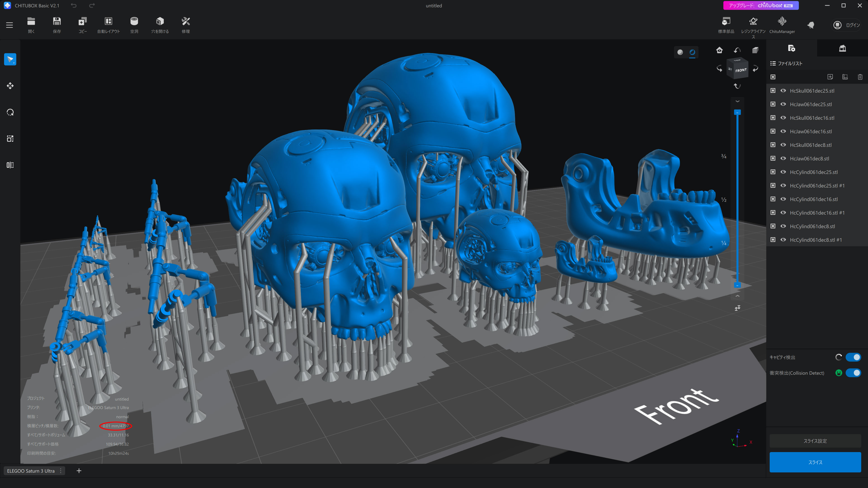Image resolution: width=868 pixels, height=488 pixels.
Task: Click the Undo arrow in title bar
Action: (x=74, y=5)
